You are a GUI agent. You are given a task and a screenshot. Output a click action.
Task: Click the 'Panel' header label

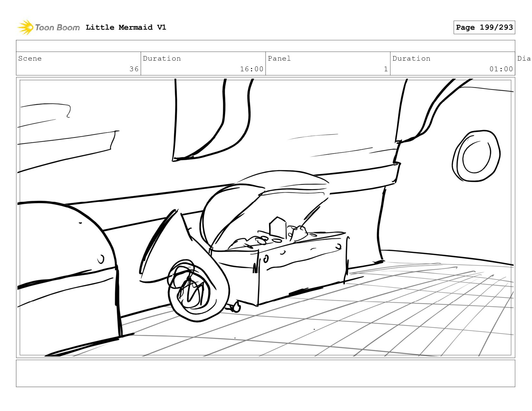point(279,58)
